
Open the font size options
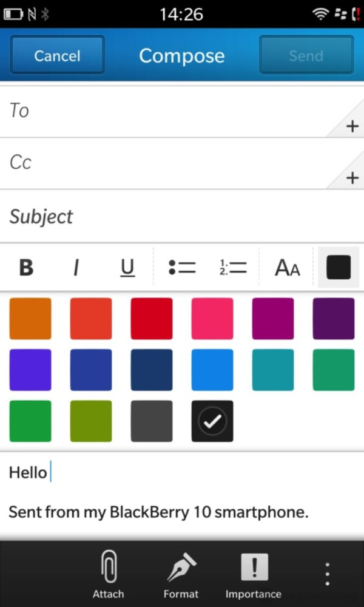coord(288,268)
